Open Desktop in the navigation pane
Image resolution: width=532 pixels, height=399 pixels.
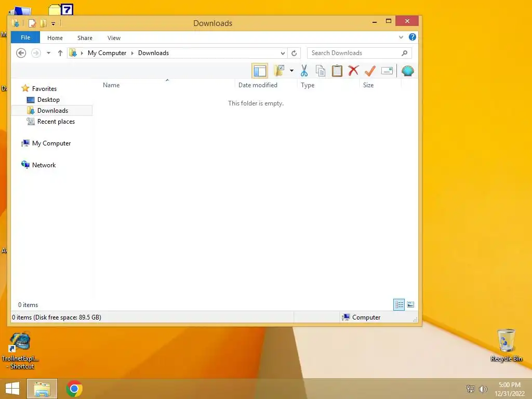click(x=48, y=99)
